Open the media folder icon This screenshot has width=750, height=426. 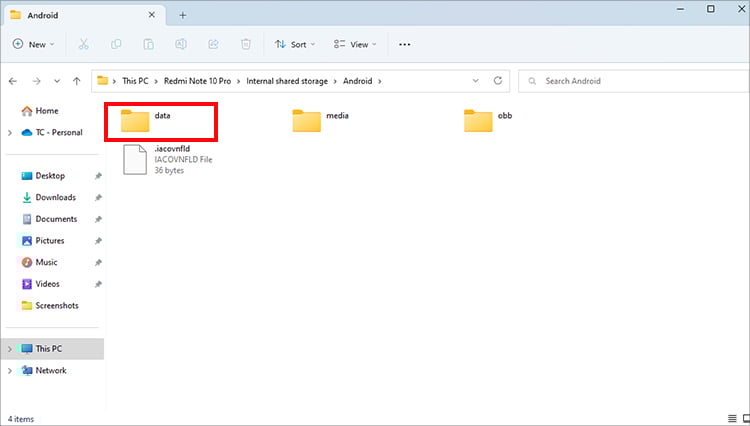(x=307, y=120)
